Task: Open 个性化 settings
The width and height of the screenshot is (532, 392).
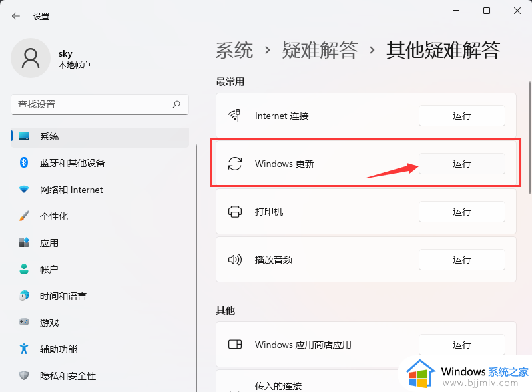Action: click(100, 216)
